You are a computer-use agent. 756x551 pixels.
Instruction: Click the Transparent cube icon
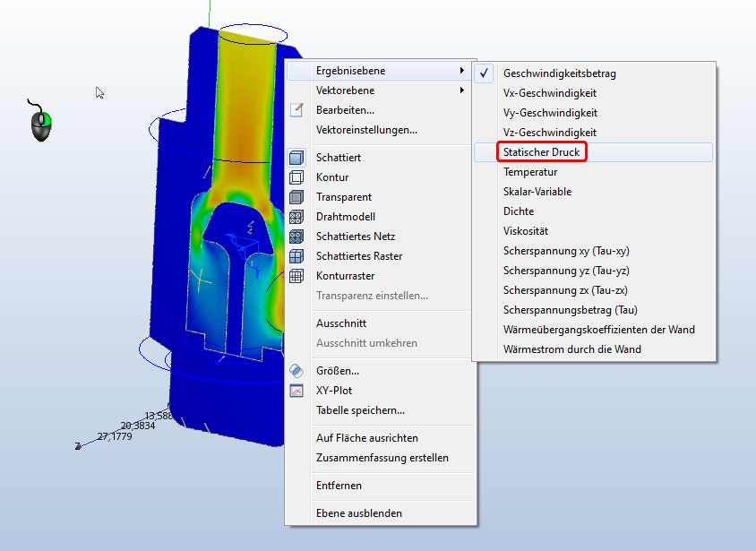296,197
